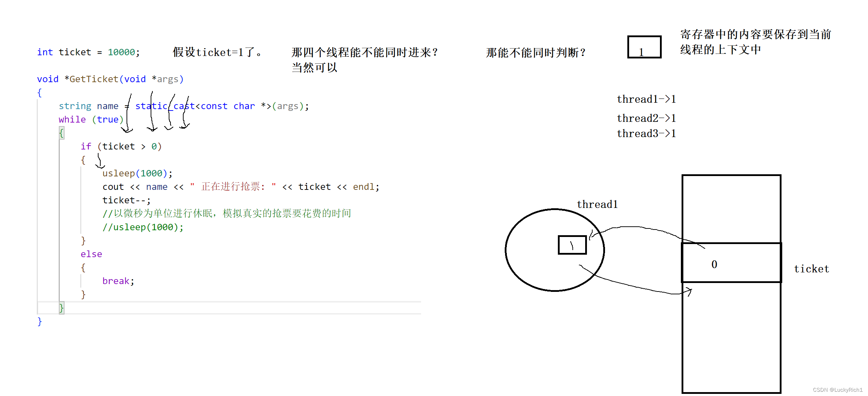Click the 'thread2->1' label
The image size is (868, 396).
coord(646,118)
